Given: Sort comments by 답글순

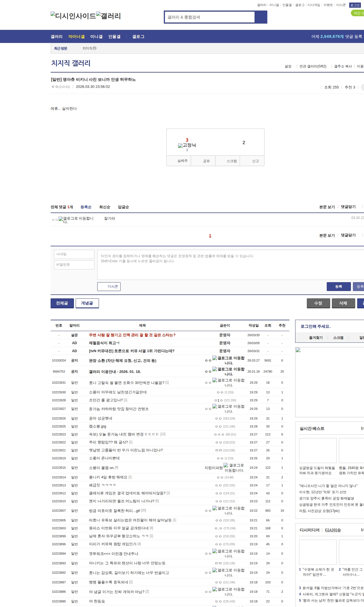Looking at the screenshot, I should [123, 207].
